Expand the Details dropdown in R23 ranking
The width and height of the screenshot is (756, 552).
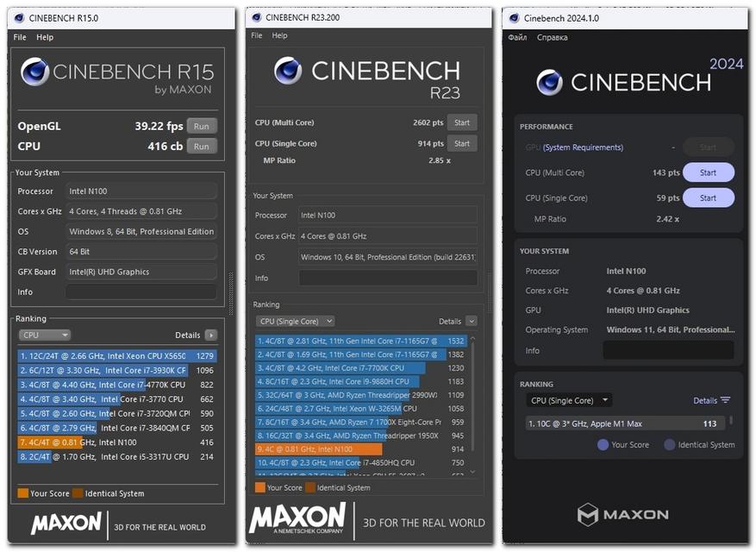(x=472, y=322)
